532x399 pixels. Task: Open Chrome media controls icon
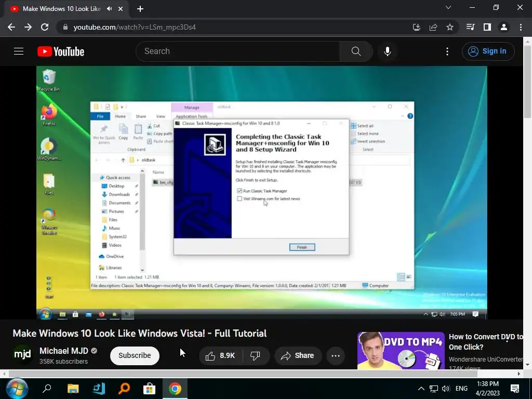[x=471, y=27]
